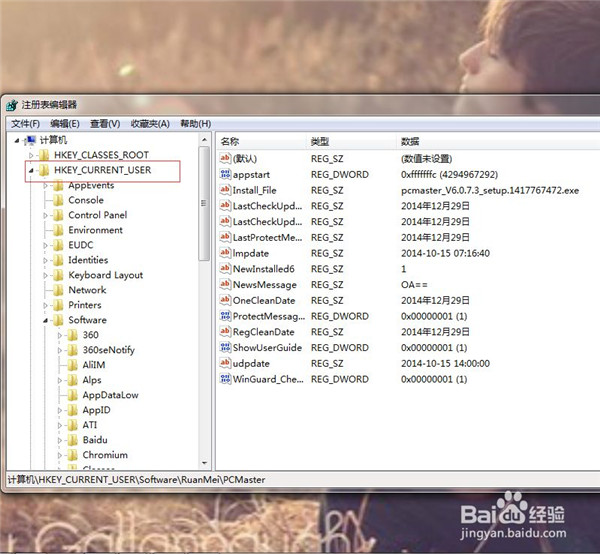Click the Control Panel folder icon
This screenshot has height=554, width=600.
click(x=58, y=215)
